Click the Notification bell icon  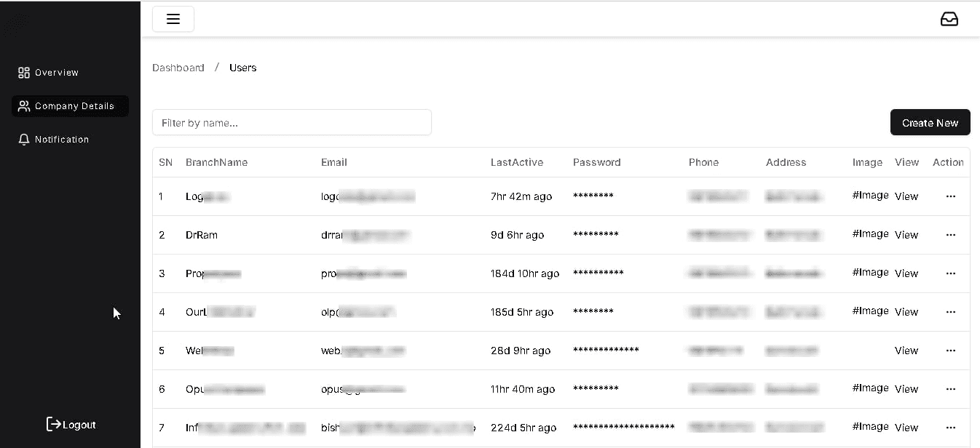(23, 139)
